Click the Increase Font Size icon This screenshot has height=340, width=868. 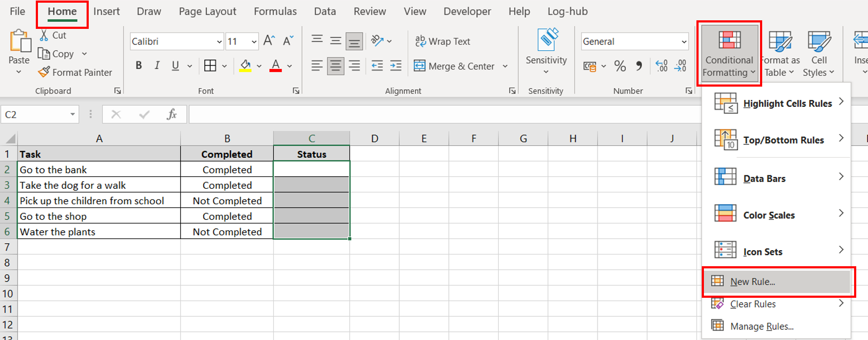269,41
